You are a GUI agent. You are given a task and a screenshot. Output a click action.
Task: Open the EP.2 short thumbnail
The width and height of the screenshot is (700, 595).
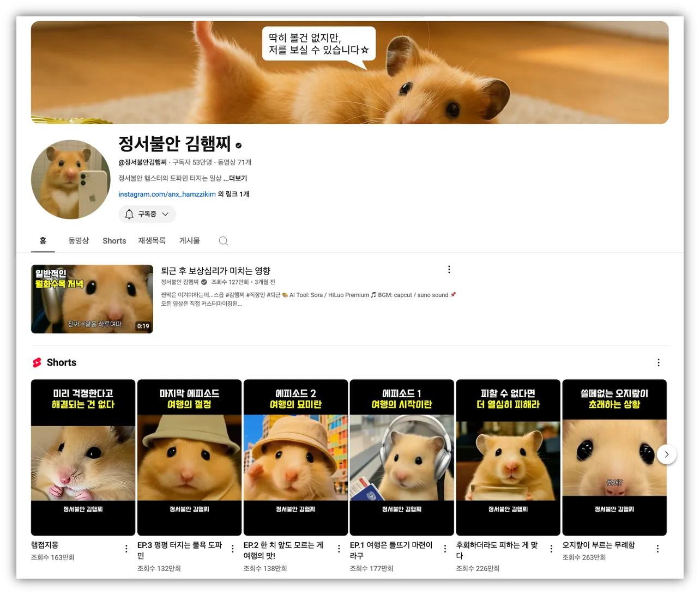click(295, 457)
